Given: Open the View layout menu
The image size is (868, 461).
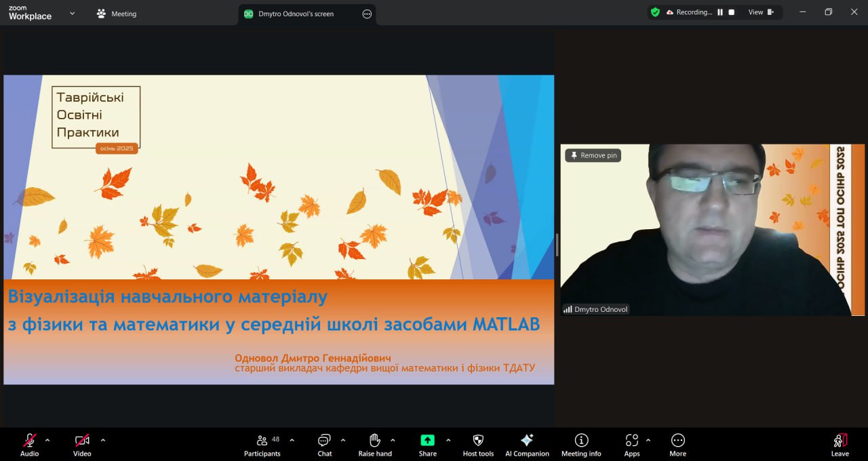Looking at the screenshot, I should click(761, 12).
